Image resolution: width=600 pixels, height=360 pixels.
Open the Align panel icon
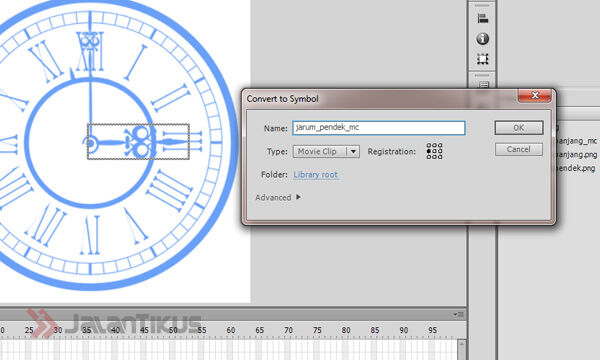pyautogui.click(x=483, y=18)
